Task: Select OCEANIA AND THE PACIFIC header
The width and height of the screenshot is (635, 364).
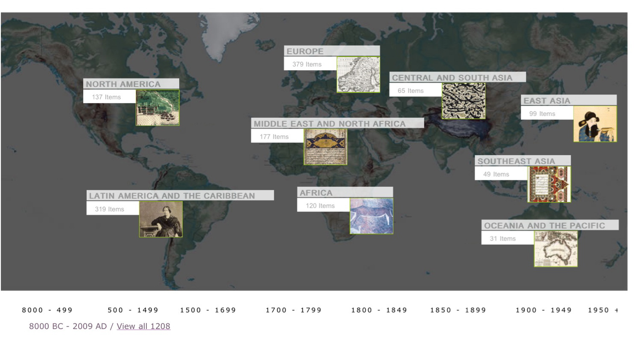Action: click(x=550, y=225)
